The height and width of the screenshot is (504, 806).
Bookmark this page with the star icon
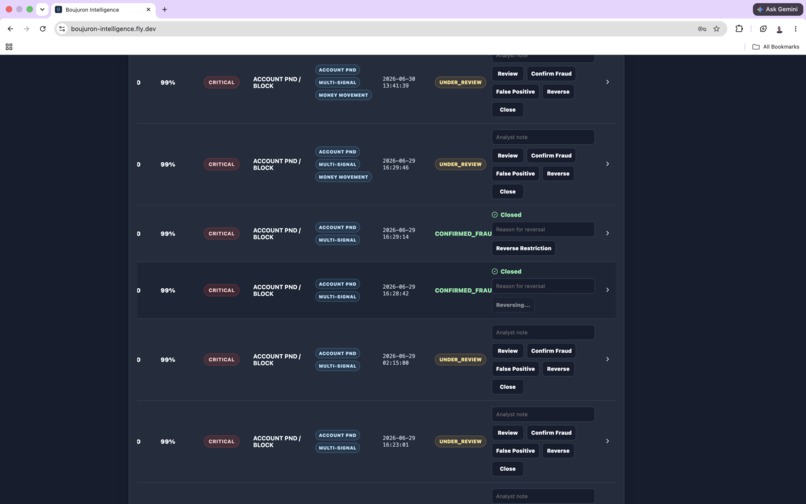(x=716, y=29)
